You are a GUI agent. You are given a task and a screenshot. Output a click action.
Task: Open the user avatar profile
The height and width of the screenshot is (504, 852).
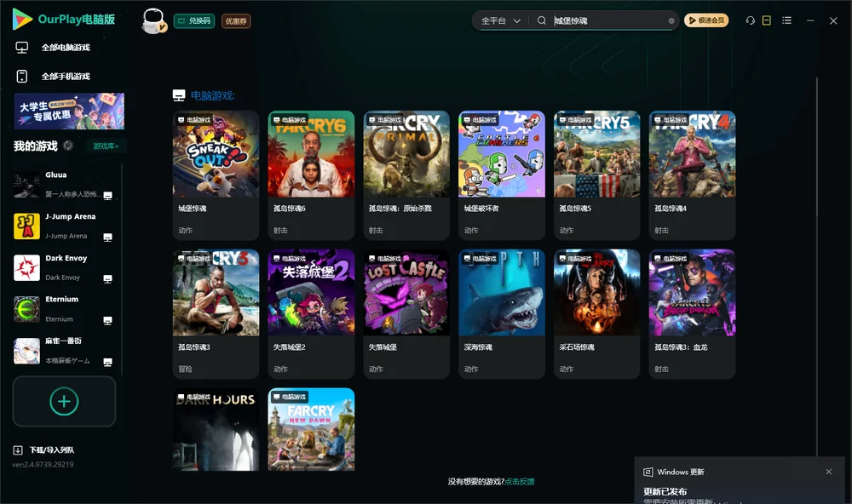153,20
